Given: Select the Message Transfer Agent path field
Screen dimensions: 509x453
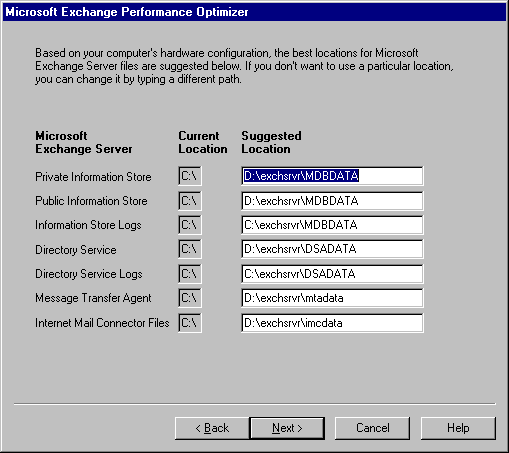Looking at the screenshot, I should [332, 298].
